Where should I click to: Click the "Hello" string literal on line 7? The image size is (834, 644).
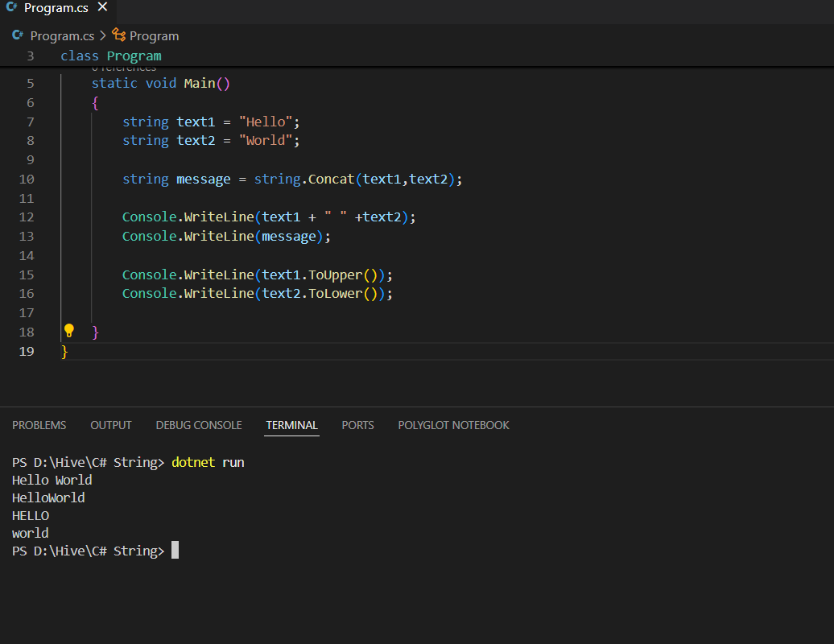point(266,122)
